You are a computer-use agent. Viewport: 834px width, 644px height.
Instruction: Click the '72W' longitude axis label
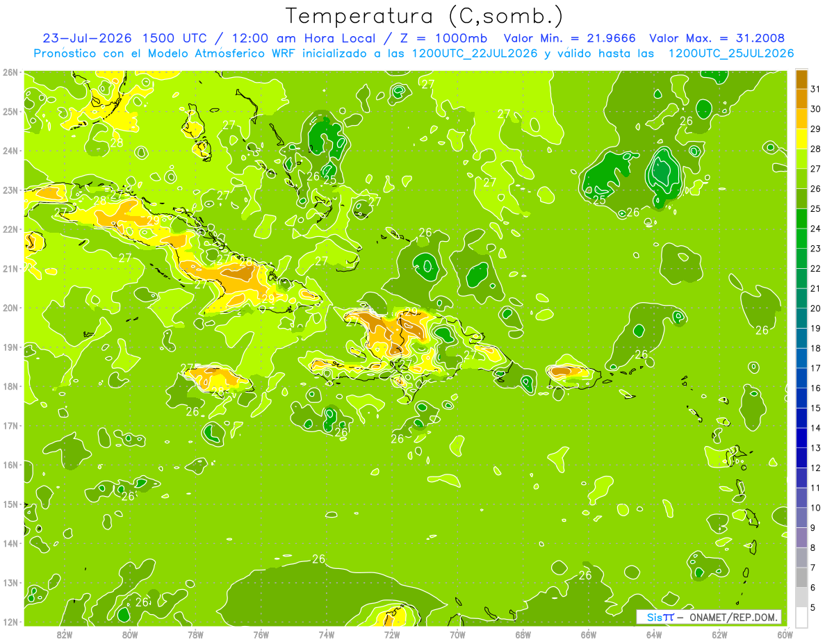tap(392, 634)
